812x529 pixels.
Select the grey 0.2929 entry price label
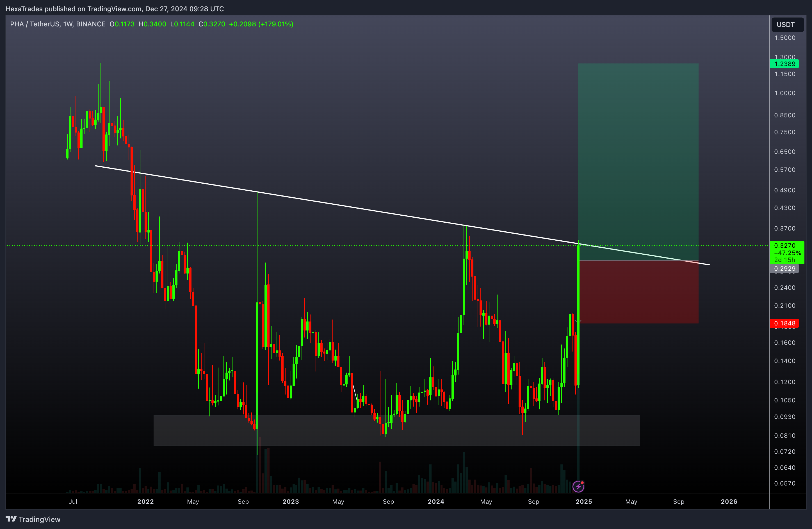pyautogui.click(x=784, y=269)
